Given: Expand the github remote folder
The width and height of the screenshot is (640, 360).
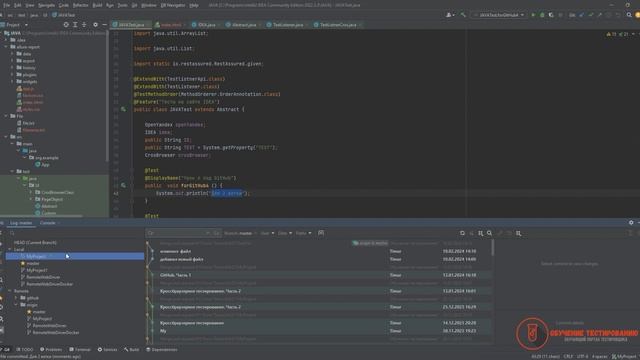Looking at the screenshot, I should pos(16,298).
